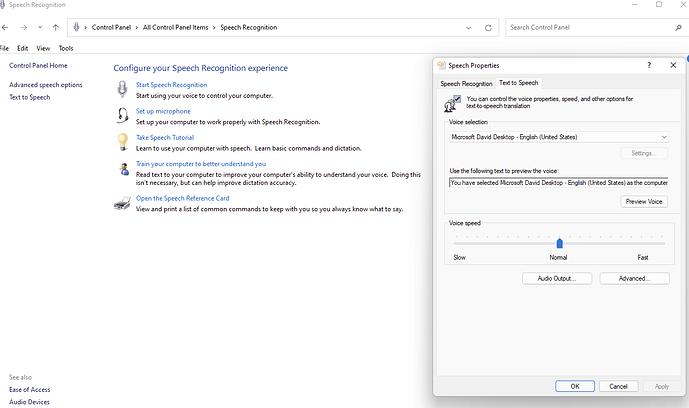The height and width of the screenshot is (408, 689).
Task: Open the Voice selection dropdown
Action: (558, 137)
